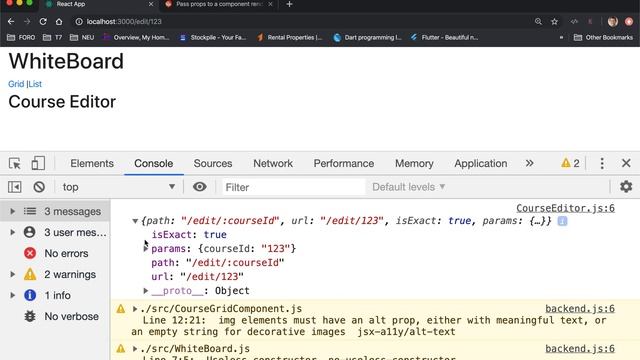Click the url "/edit/123" property line
Image resolution: width=640 pixels, height=360 pixels.
(x=197, y=277)
